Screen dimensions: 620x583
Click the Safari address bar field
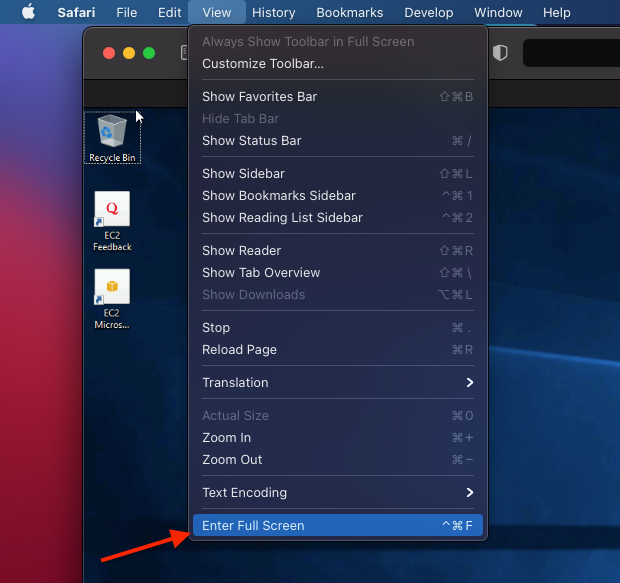(x=571, y=53)
